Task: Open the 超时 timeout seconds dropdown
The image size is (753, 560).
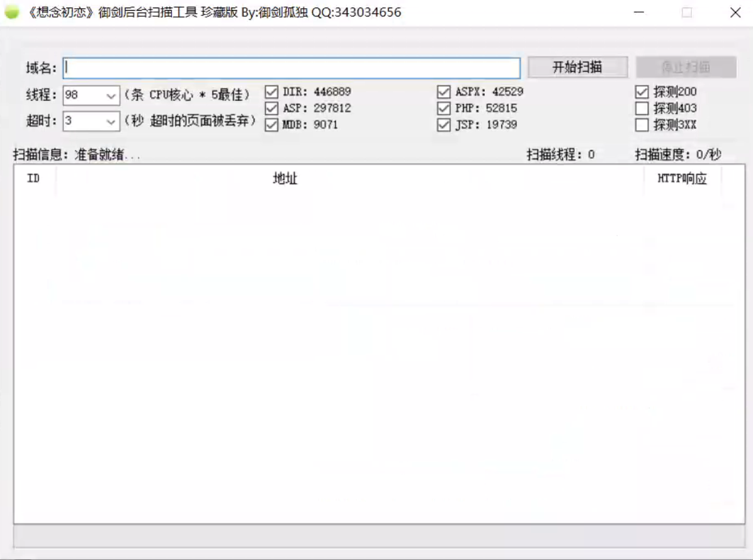Action: (x=111, y=120)
